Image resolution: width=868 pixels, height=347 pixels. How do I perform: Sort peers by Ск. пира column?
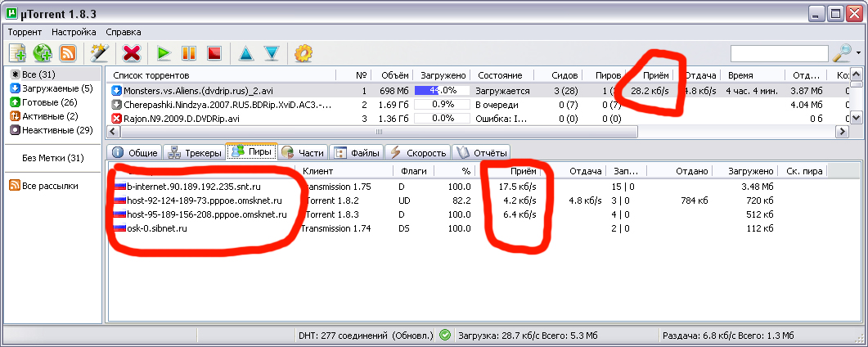point(804,172)
